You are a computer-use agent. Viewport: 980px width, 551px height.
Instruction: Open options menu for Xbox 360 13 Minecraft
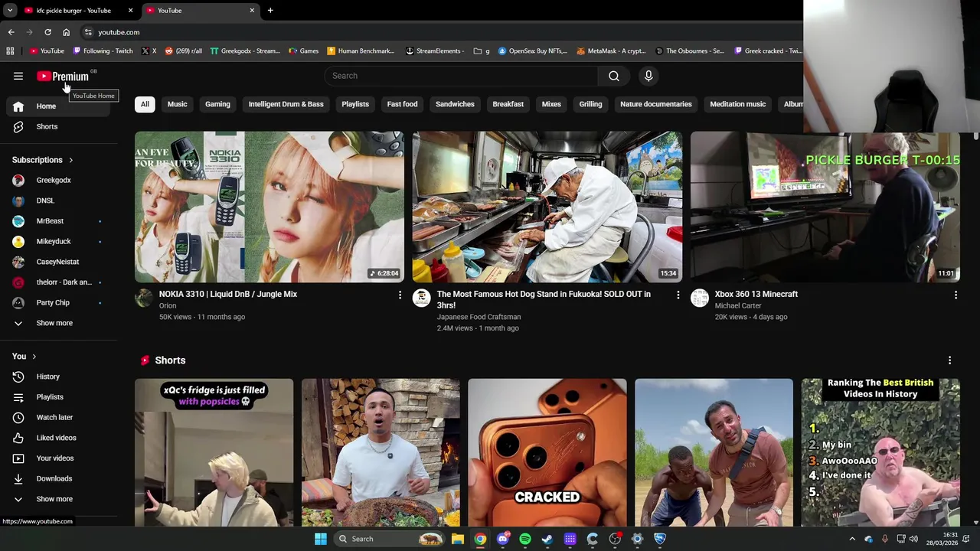(x=955, y=295)
